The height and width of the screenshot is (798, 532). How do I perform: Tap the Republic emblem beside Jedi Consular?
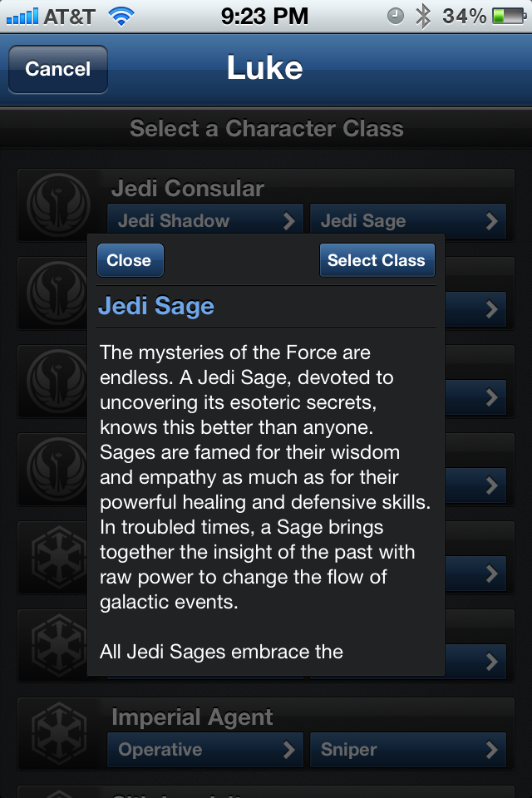58,205
